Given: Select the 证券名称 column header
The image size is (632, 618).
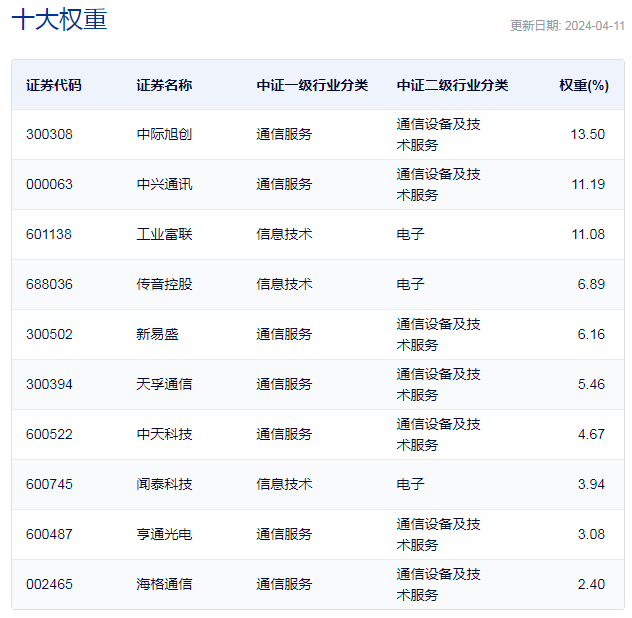Looking at the screenshot, I should click(164, 85).
